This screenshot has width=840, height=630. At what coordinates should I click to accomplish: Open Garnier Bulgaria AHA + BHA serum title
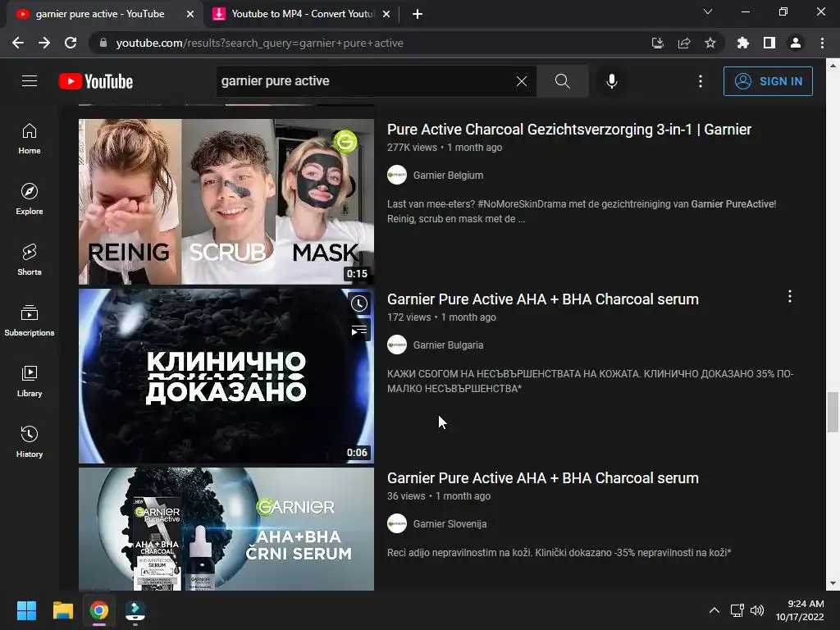click(x=543, y=299)
